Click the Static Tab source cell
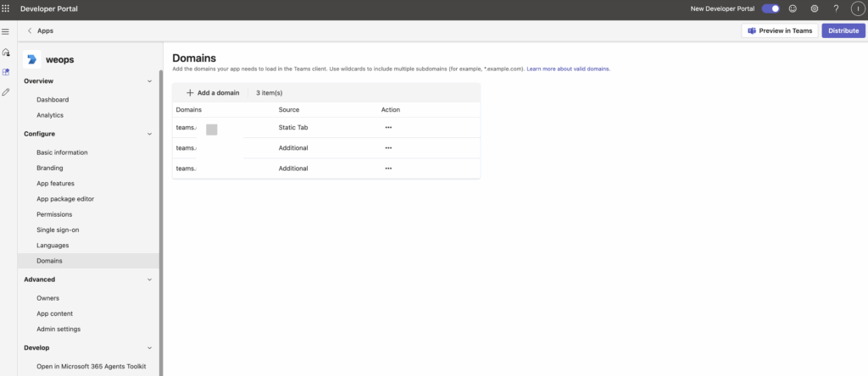The height and width of the screenshot is (376, 868). point(292,127)
